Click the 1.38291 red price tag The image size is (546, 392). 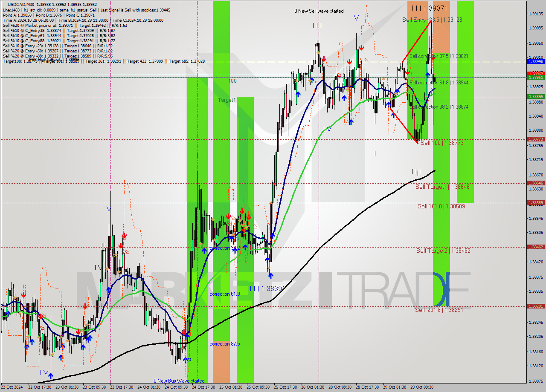click(535, 306)
